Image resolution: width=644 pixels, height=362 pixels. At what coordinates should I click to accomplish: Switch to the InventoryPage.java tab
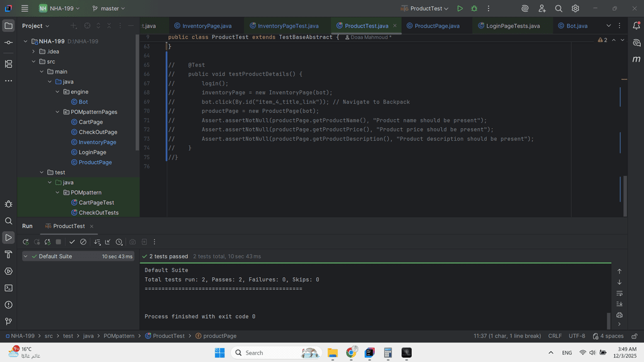[206, 26]
